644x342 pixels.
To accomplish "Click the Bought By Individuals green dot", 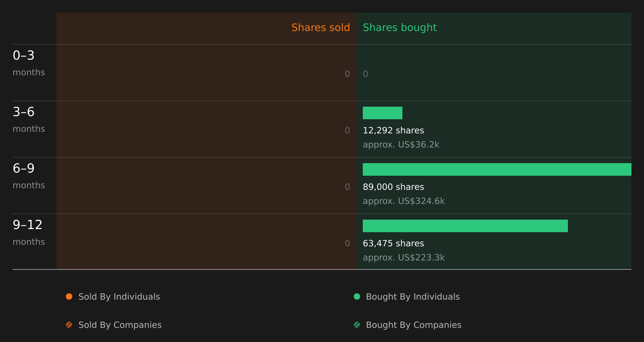I will 357,297.
